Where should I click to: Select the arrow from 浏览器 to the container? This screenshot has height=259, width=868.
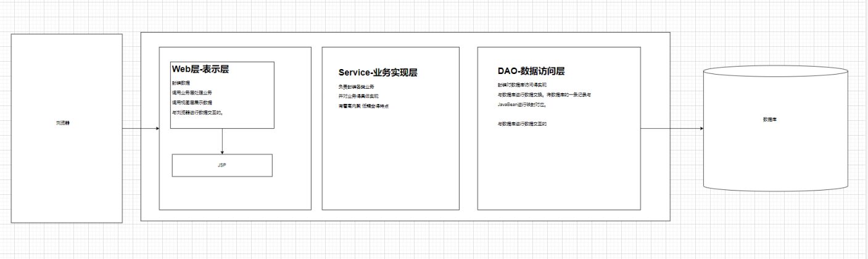[x=140, y=129]
